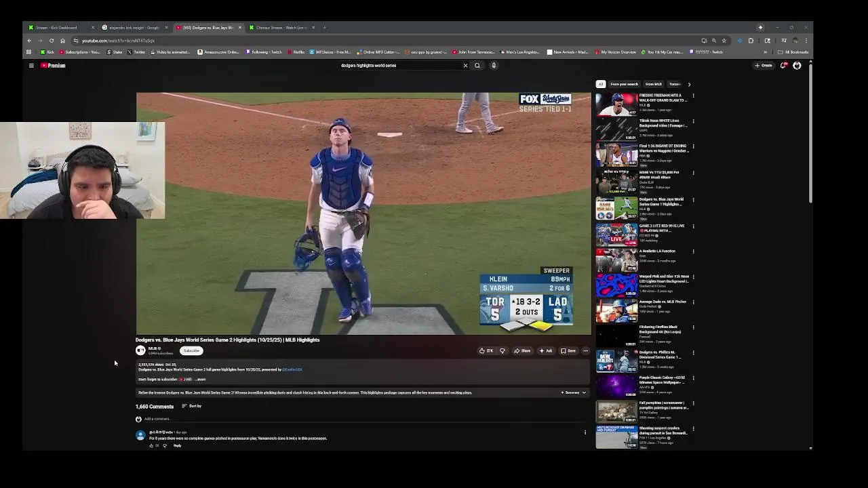Dislike the video with thumbs-down
Image resolution: width=868 pixels, height=488 pixels.
tap(502, 351)
